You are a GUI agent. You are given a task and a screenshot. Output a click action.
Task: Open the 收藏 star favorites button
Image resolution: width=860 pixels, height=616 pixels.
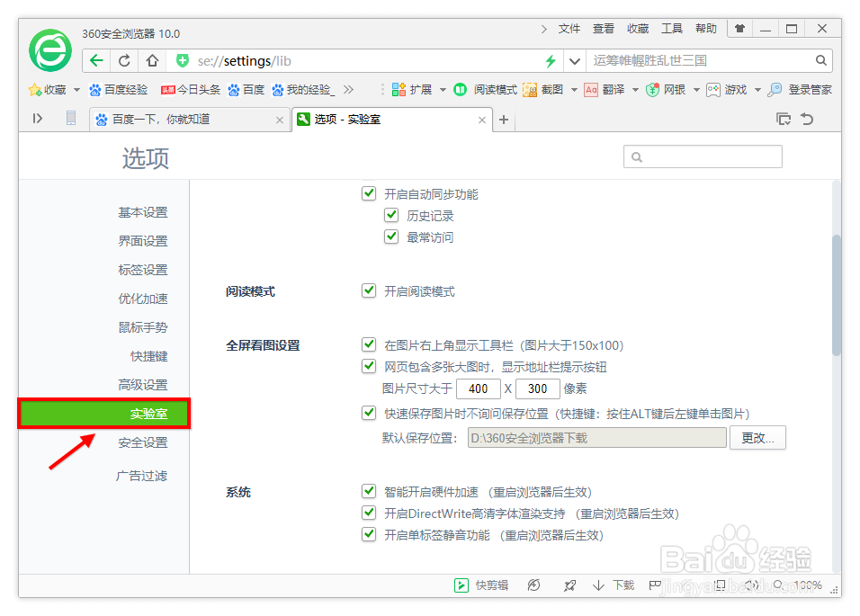(48, 90)
